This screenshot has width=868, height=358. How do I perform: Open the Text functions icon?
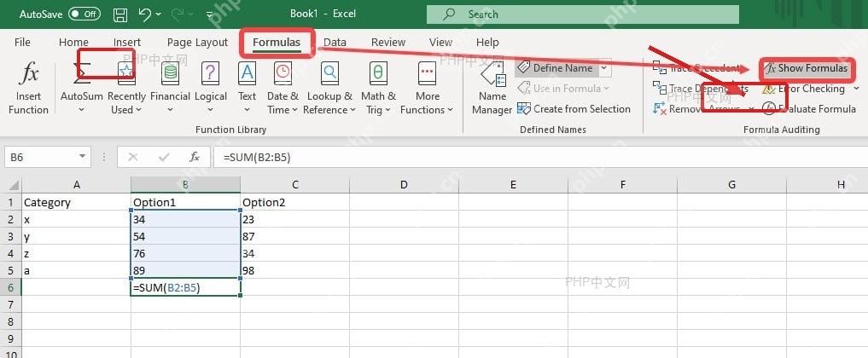(247, 72)
